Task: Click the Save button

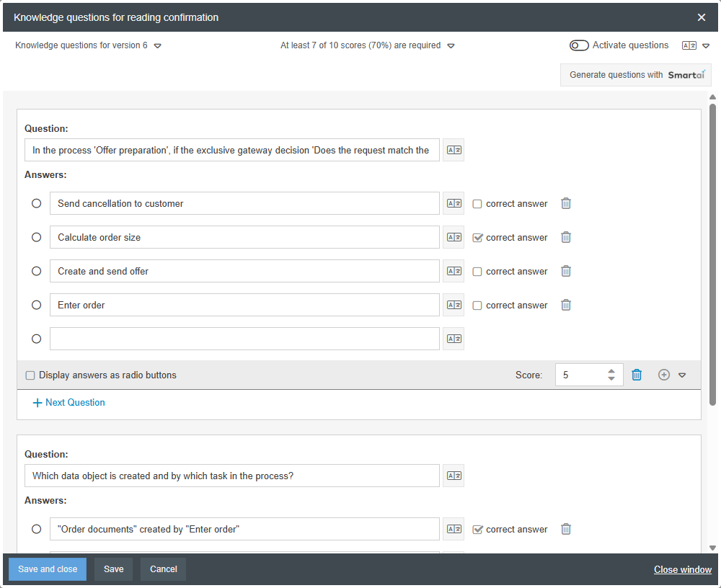Action: coord(114,569)
